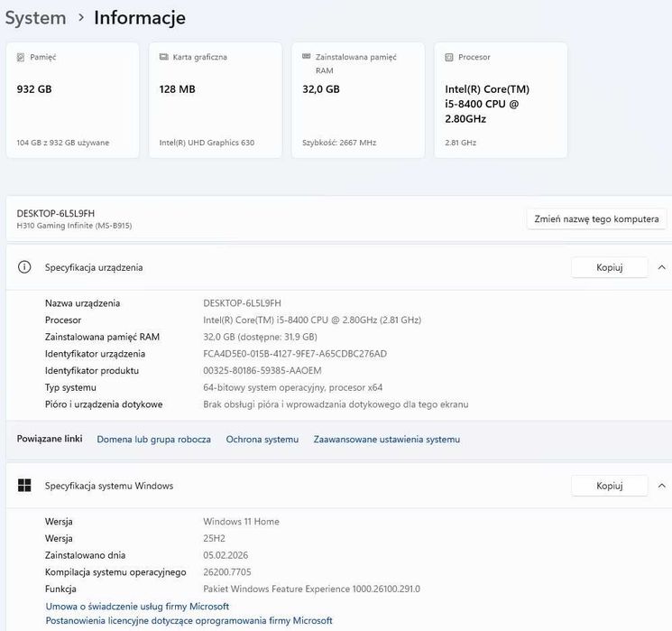Open the Karta graficzna 128 MB card
672x631 pixels.
(x=216, y=100)
